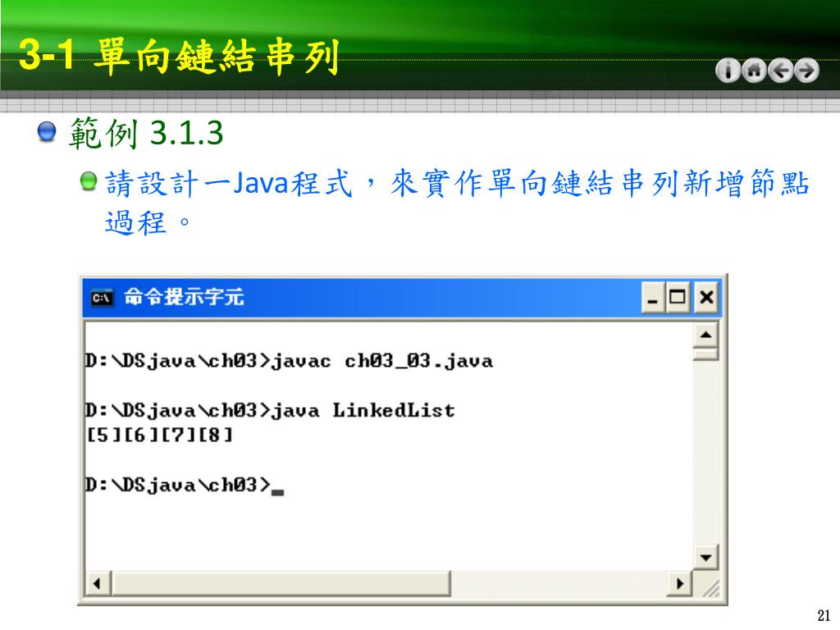Click the window resize grip corner
Image resolution: width=840 pixels, height=630 pixels.
(x=707, y=585)
